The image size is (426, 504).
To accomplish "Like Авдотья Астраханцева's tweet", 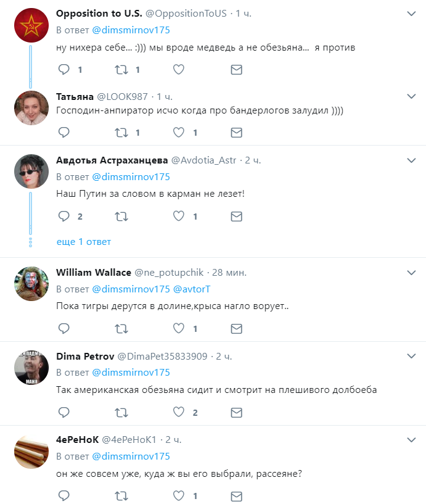I will point(179,217).
